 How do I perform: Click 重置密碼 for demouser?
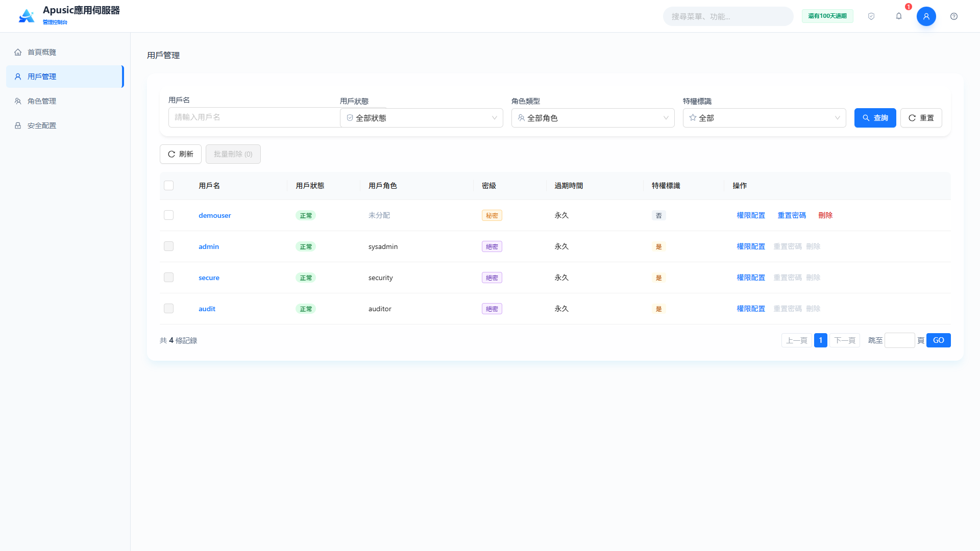792,215
